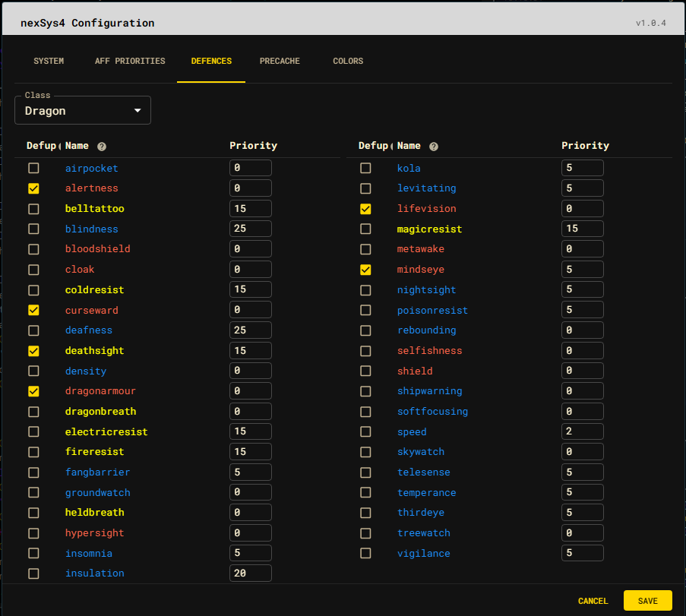Click the skywatch defence name

point(420,451)
